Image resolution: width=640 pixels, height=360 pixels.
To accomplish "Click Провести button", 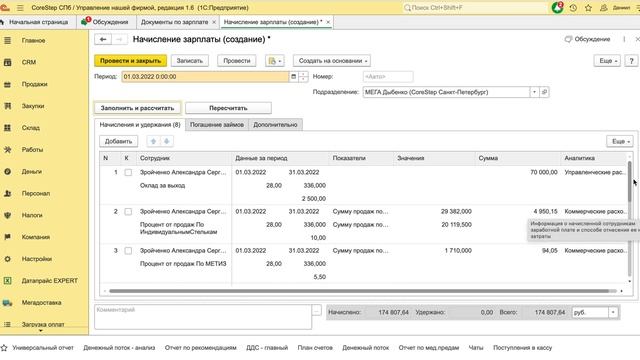I will pos(237,60).
